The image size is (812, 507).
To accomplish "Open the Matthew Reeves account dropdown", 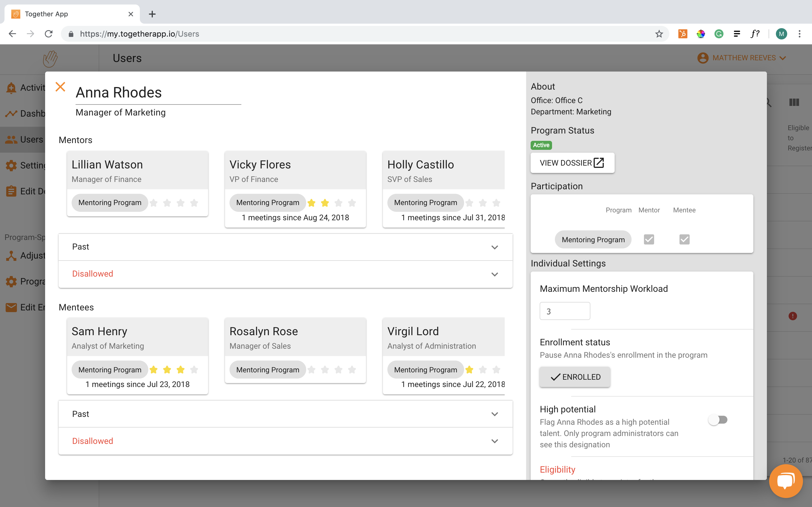I will click(742, 58).
